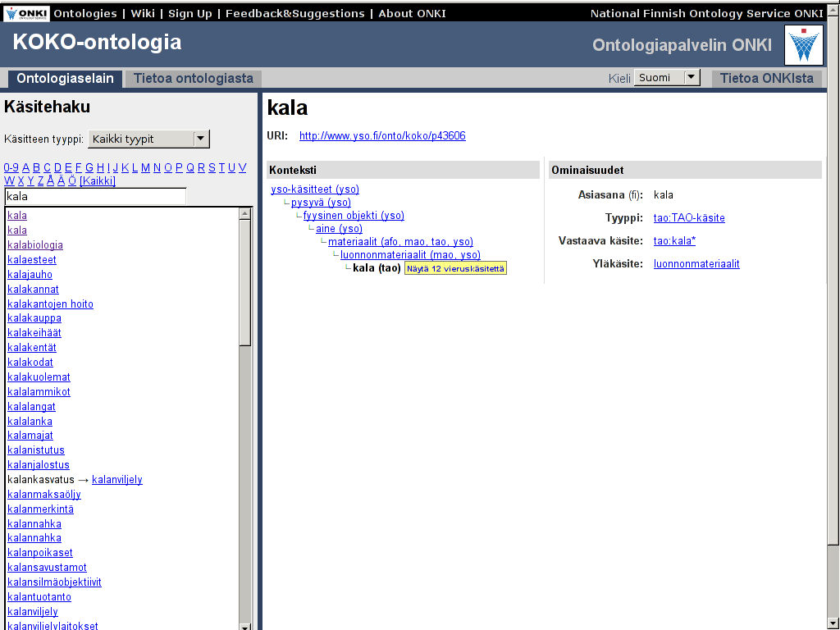The image size is (840, 630).
Task: Select kalalanka in results list
Action: pyautogui.click(x=30, y=421)
